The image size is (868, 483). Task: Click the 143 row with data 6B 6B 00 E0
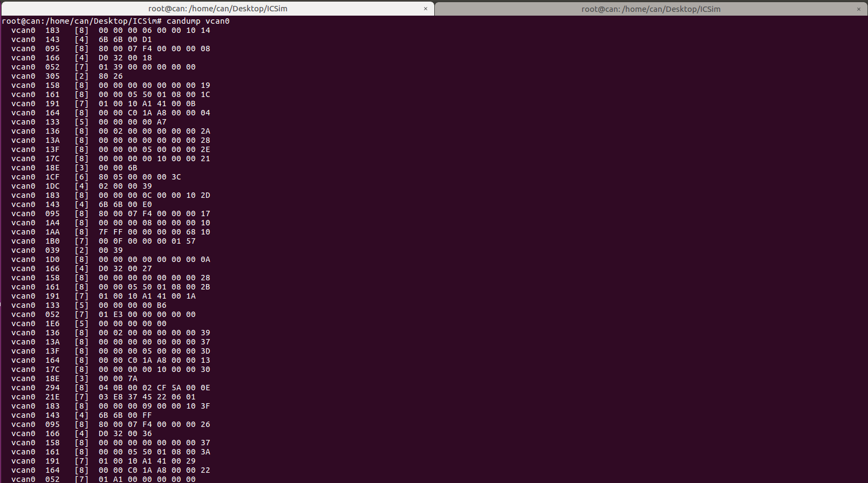click(81, 204)
